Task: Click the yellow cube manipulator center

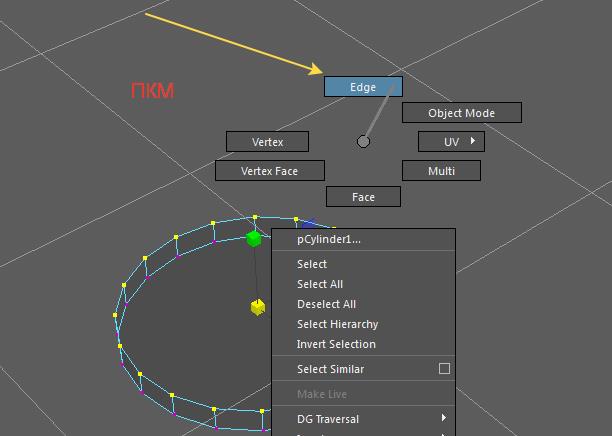Action: coord(258,307)
